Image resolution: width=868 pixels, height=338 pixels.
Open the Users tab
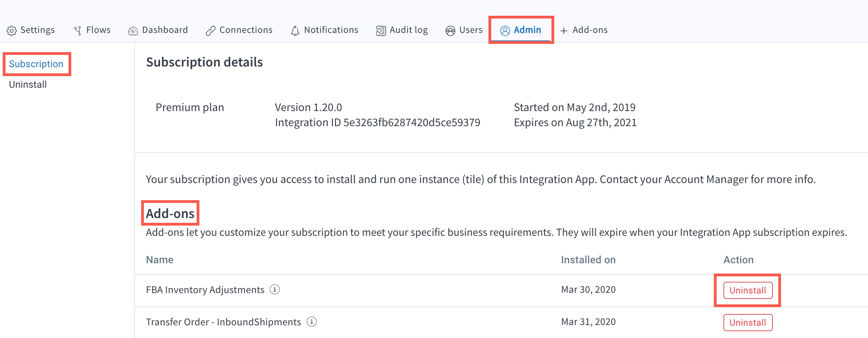(464, 30)
